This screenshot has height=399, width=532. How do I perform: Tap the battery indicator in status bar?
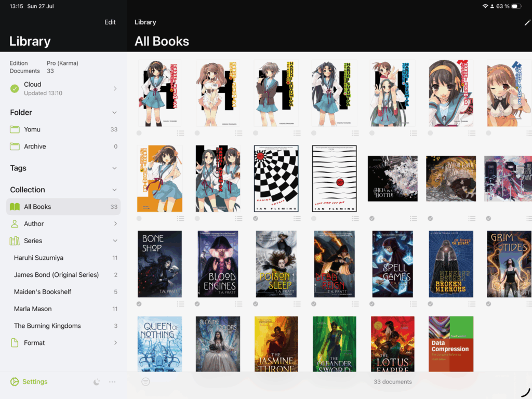(x=516, y=6)
